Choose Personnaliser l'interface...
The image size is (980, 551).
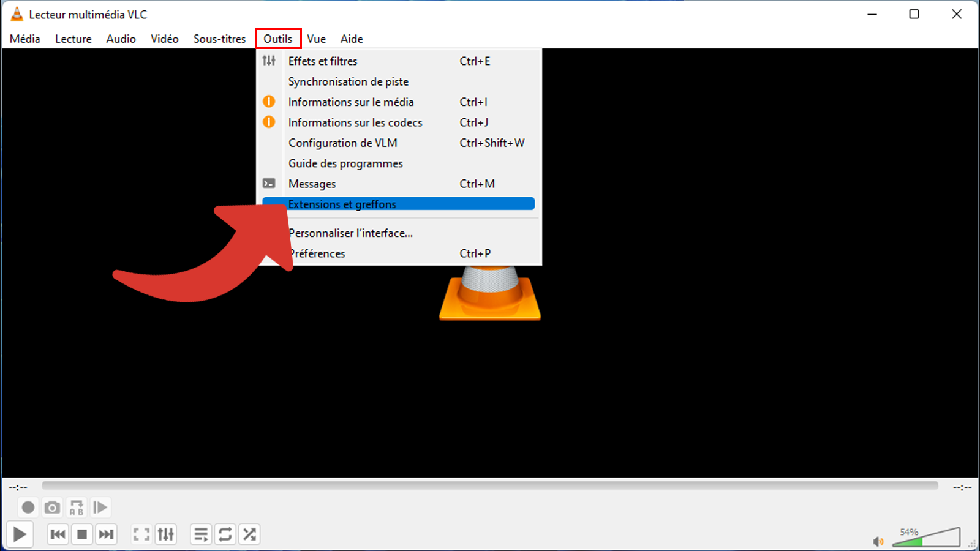click(x=399, y=233)
